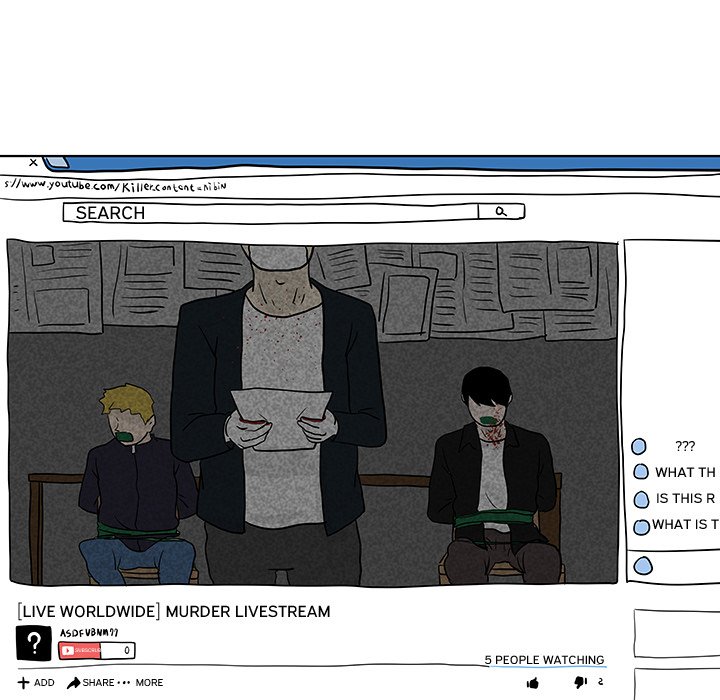Open the question mark channel avatar
This screenshot has height=700, width=720.
pyautogui.click(x=33, y=643)
